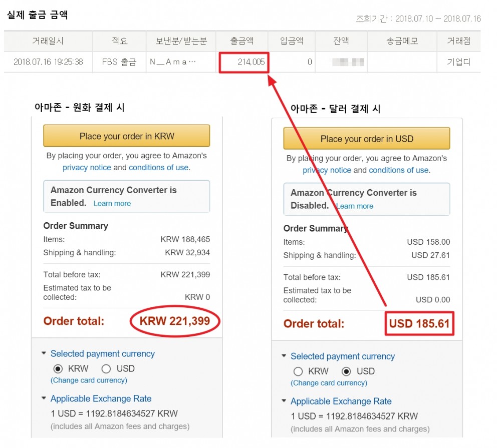The image size is (497, 448).
Task: Click Learn more under Converter is Enabled
Action: coord(112,204)
